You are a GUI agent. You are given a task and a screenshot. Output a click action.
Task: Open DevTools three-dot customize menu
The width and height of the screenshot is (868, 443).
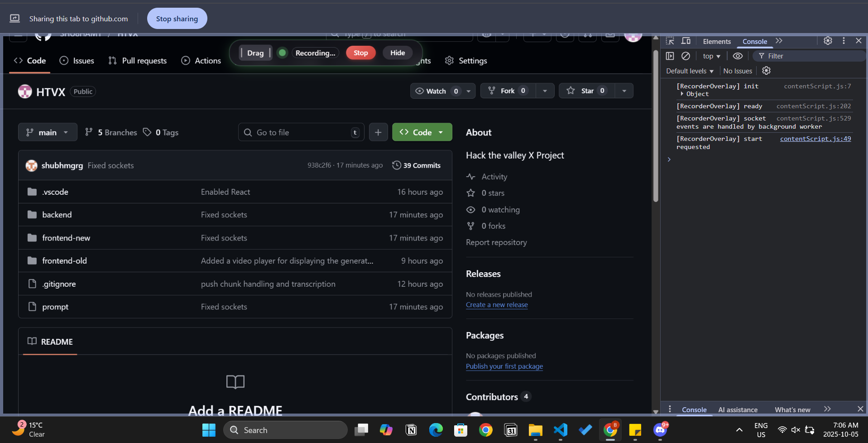[x=844, y=41]
